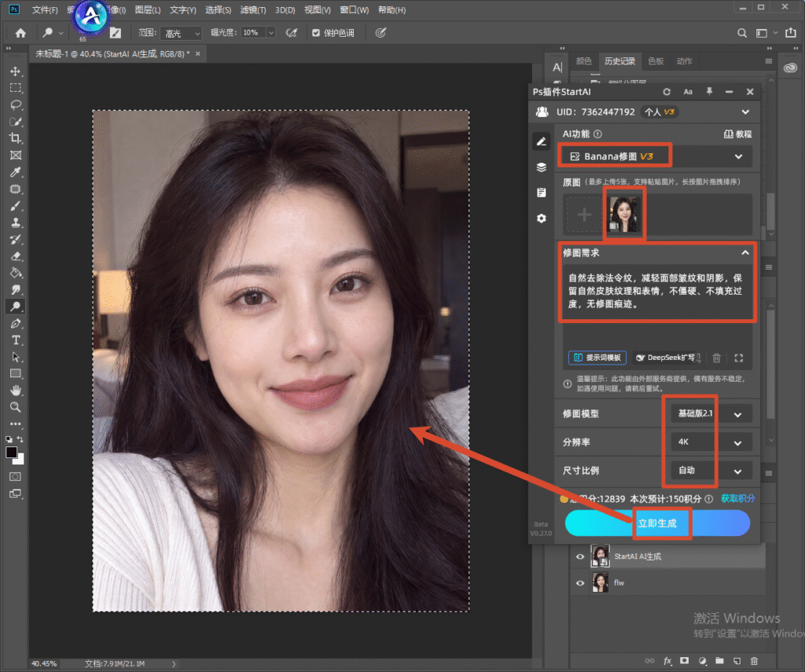
Task: Click DeepSeek扩写 button
Action: pyautogui.click(x=667, y=358)
